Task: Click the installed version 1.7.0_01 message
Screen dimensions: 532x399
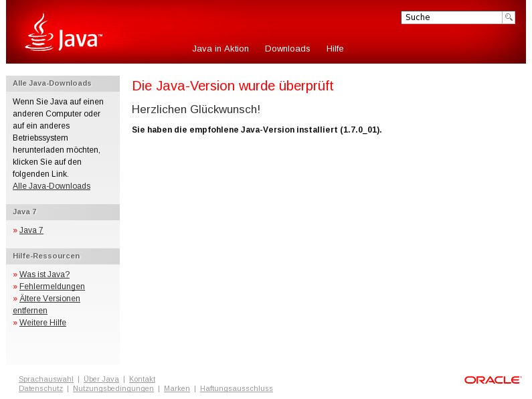Action: 257,130
